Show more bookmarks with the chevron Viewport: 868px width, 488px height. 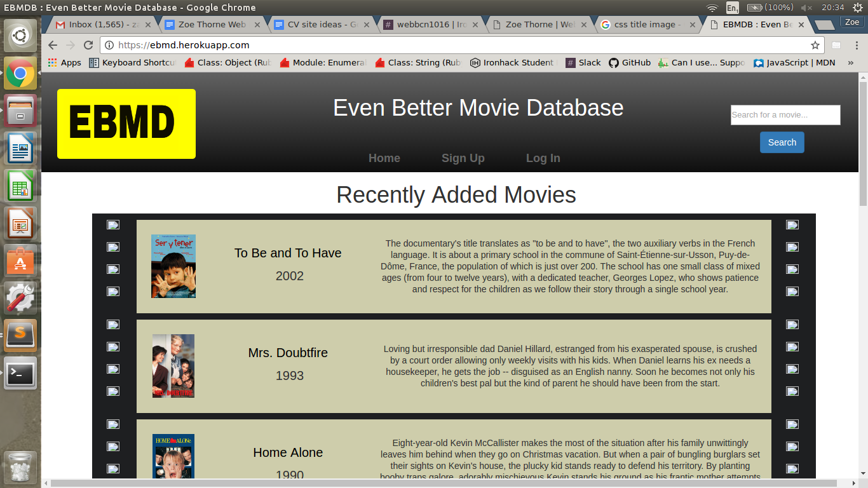(x=851, y=62)
